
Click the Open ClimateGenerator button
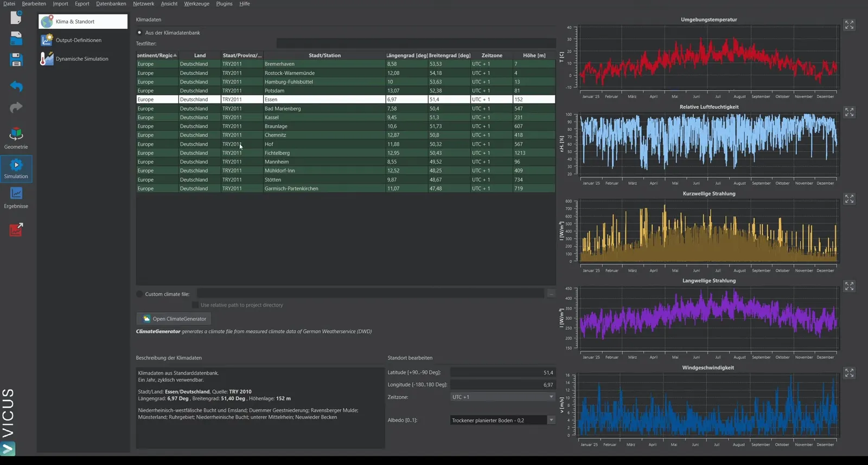(x=174, y=319)
